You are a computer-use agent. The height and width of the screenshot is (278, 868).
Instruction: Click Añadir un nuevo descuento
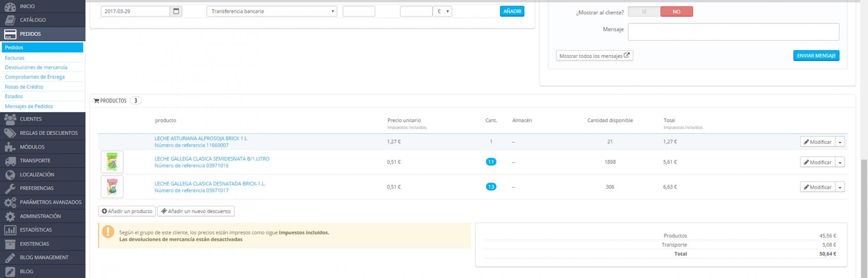(196, 211)
